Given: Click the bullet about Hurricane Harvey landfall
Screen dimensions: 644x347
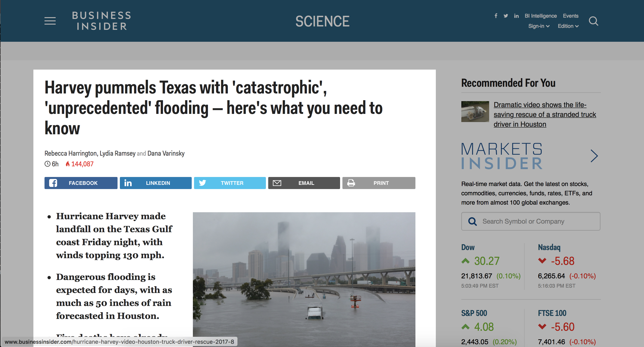Looking at the screenshot, I should (x=114, y=235).
